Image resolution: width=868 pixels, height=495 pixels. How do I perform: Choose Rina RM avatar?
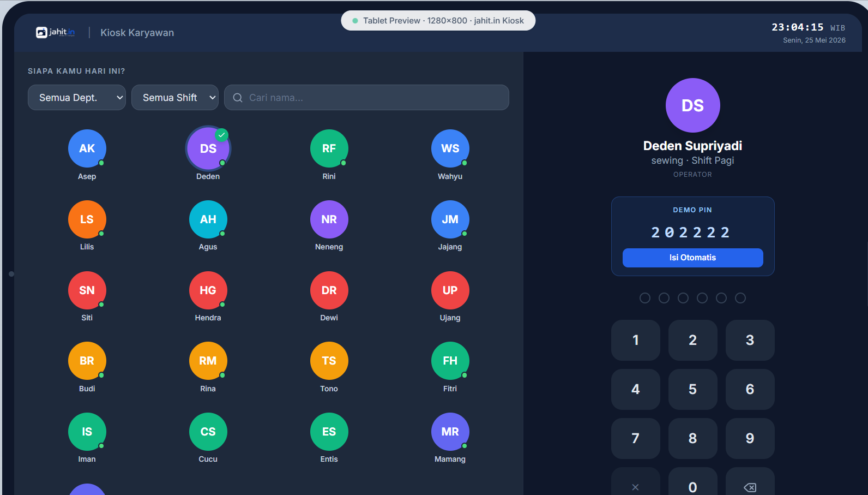pyautogui.click(x=208, y=361)
